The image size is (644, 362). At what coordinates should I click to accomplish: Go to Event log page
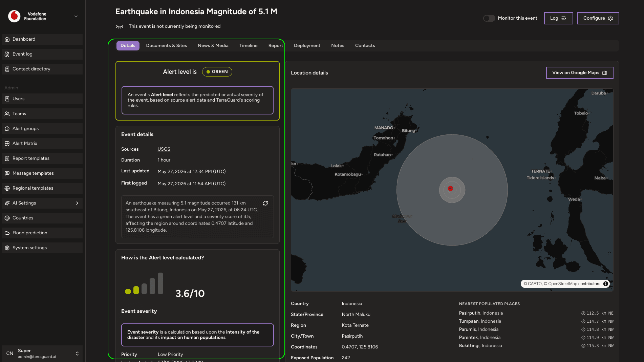click(x=42, y=54)
